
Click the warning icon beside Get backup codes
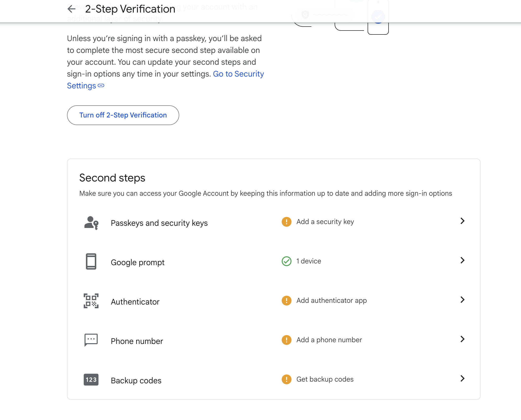287,379
